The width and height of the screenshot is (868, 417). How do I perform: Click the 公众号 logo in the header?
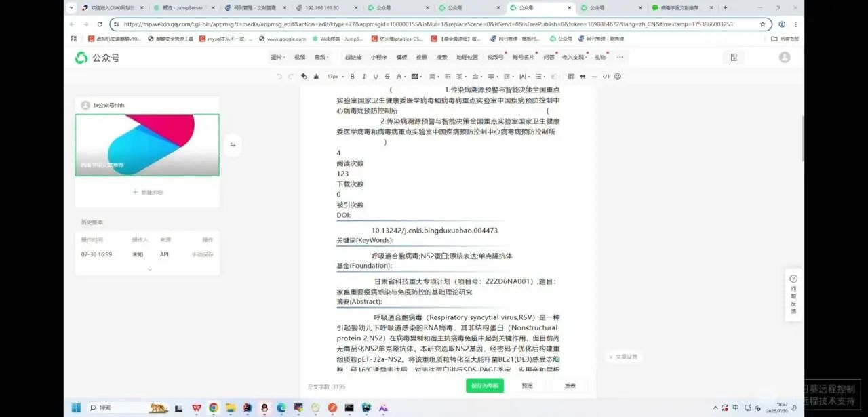point(98,58)
